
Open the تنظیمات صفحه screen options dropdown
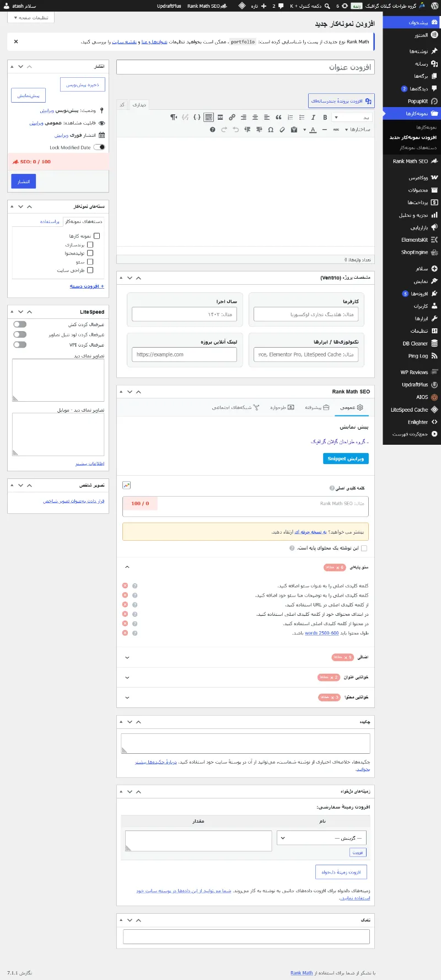click(31, 18)
